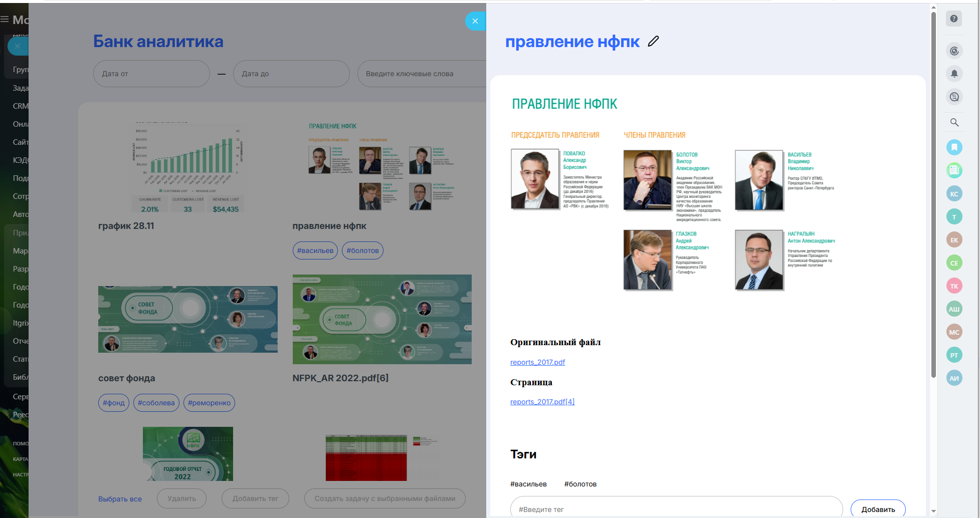
Task: Open the NFPK_AR 2022.pdf[6] thumbnail
Action: pyautogui.click(x=382, y=319)
